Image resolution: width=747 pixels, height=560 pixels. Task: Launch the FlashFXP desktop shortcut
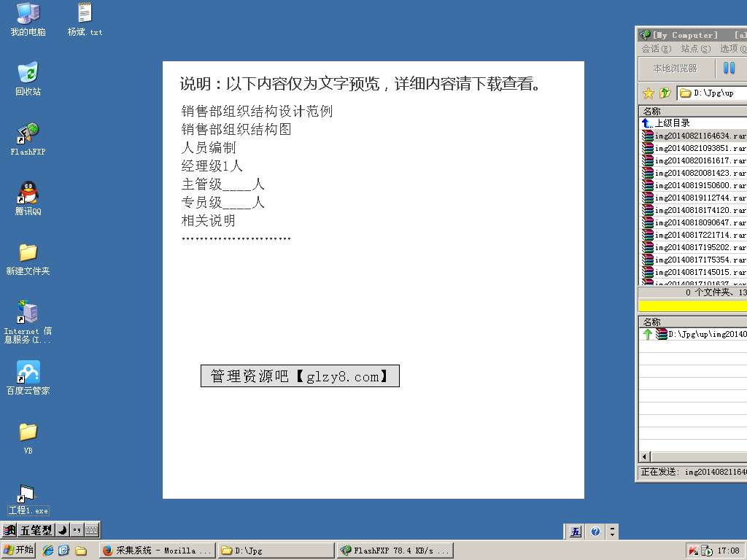[28, 139]
